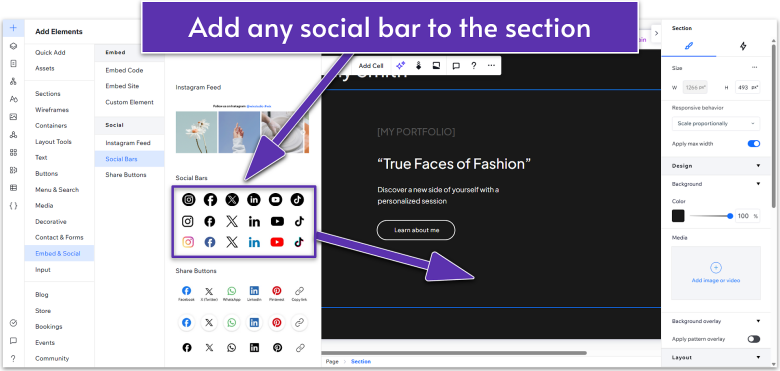The image size is (780, 371).
Task: Click the Add Elements plus icon
Action: (x=13, y=28)
